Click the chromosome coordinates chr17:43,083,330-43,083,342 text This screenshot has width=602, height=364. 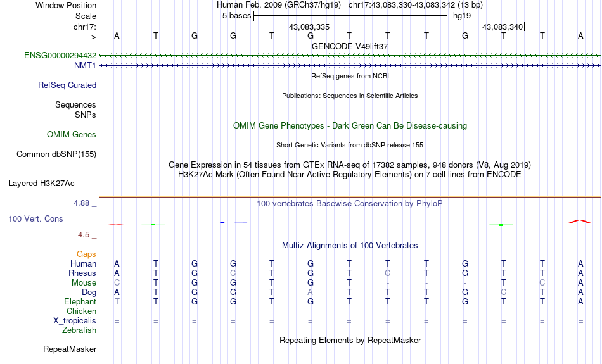pyautogui.click(x=402, y=5)
